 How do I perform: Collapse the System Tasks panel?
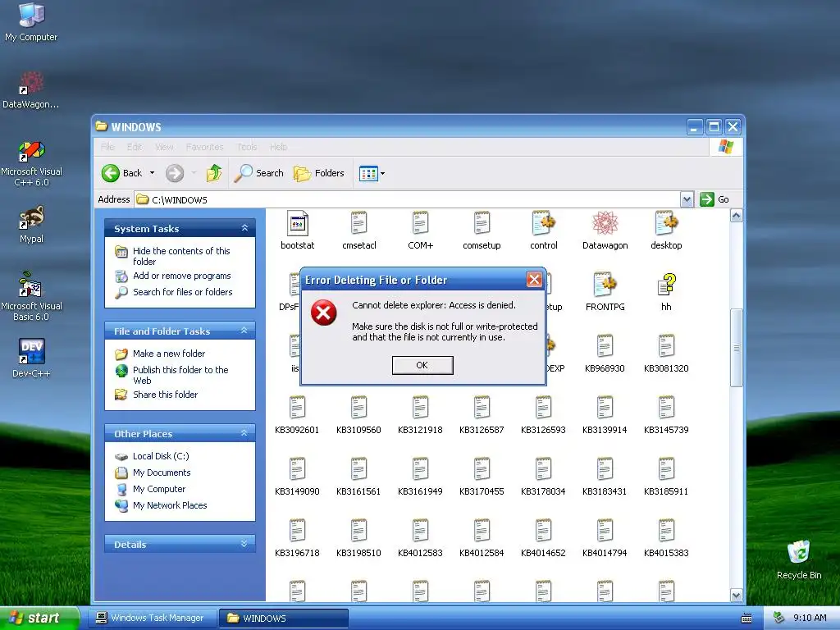click(244, 228)
